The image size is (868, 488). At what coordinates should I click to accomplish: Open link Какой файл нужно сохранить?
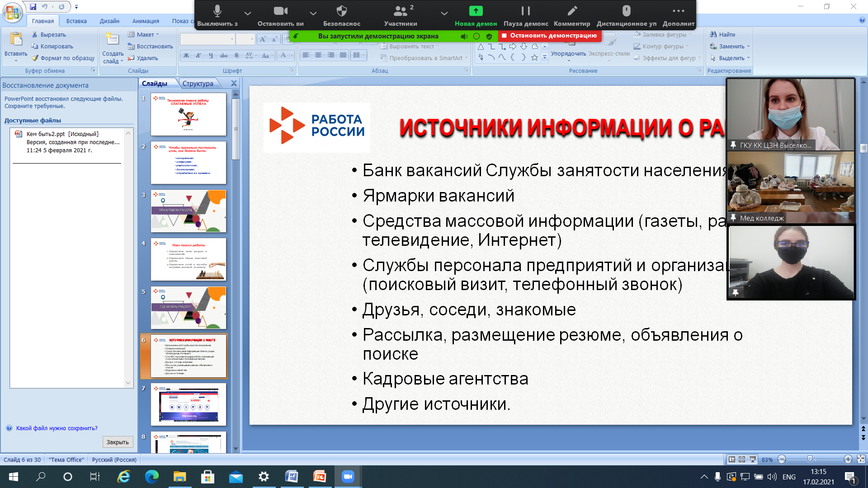pyautogui.click(x=57, y=428)
